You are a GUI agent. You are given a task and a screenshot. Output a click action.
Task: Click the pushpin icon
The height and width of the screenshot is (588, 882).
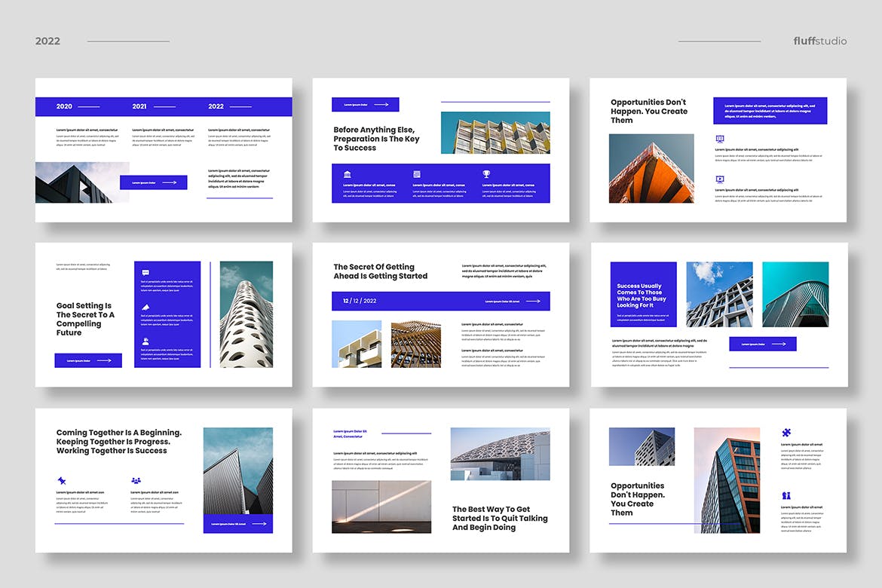click(x=61, y=480)
